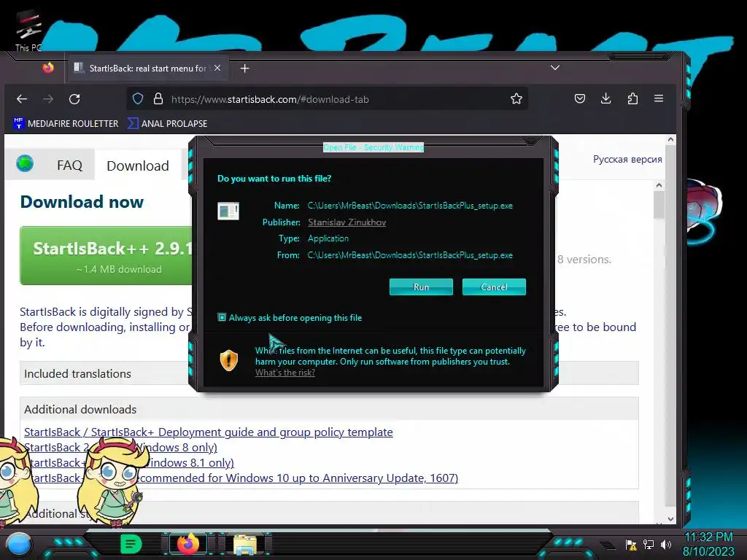Switch to the Download page tab
Image resolution: width=747 pixels, height=560 pixels.
click(138, 166)
